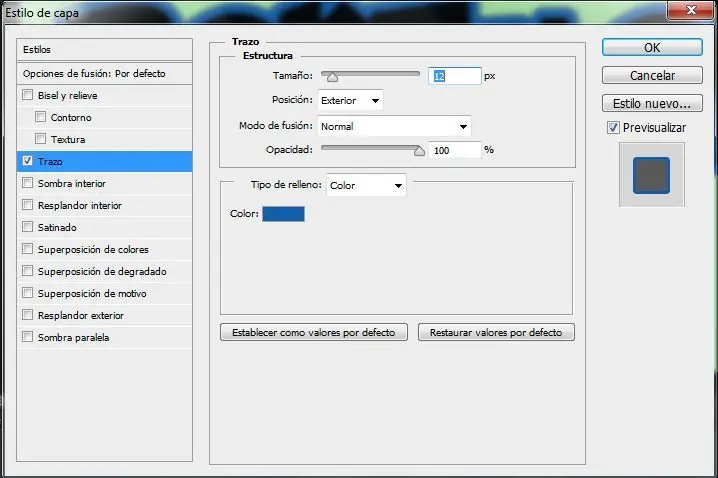Click the Opacidad percent input field

click(455, 150)
